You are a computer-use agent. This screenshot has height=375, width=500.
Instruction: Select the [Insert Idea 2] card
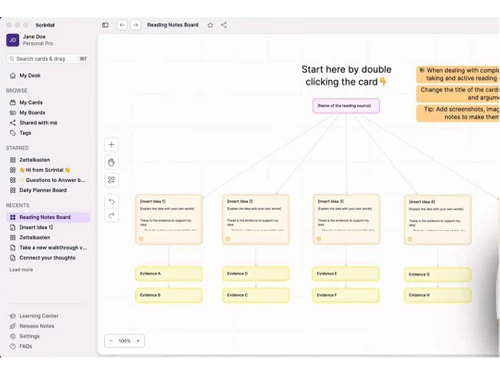[x=256, y=220]
